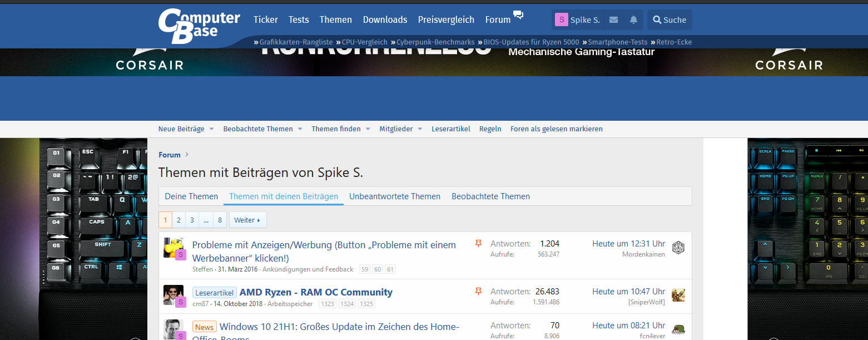Expand the Mitglieder dropdown arrow
This screenshot has height=340, width=868.
point(420,129)
